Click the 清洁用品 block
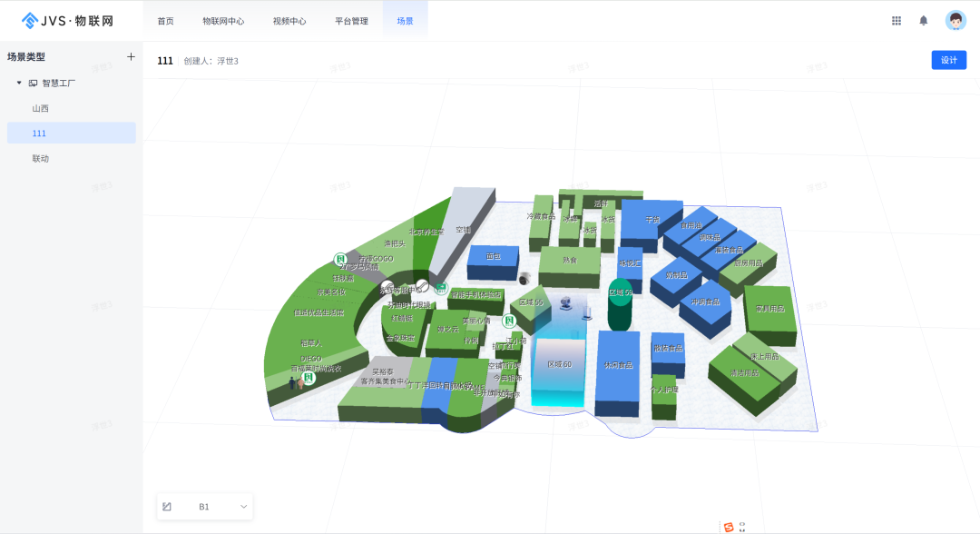This screenshot has height=534, width=980. click(745, 379)
